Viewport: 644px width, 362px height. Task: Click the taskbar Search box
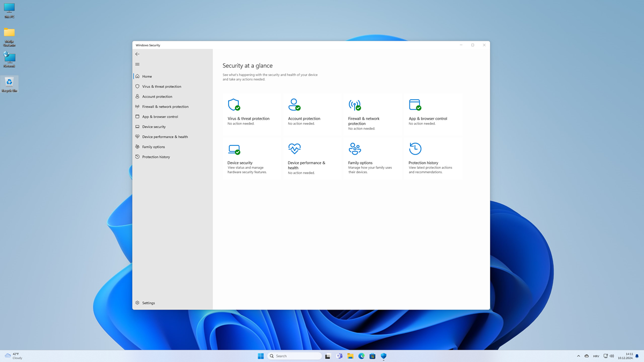point(295,356)
